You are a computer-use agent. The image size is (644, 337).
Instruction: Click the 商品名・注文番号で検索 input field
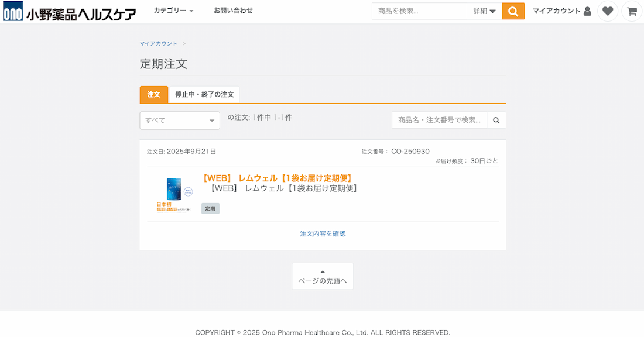[439, 120]
